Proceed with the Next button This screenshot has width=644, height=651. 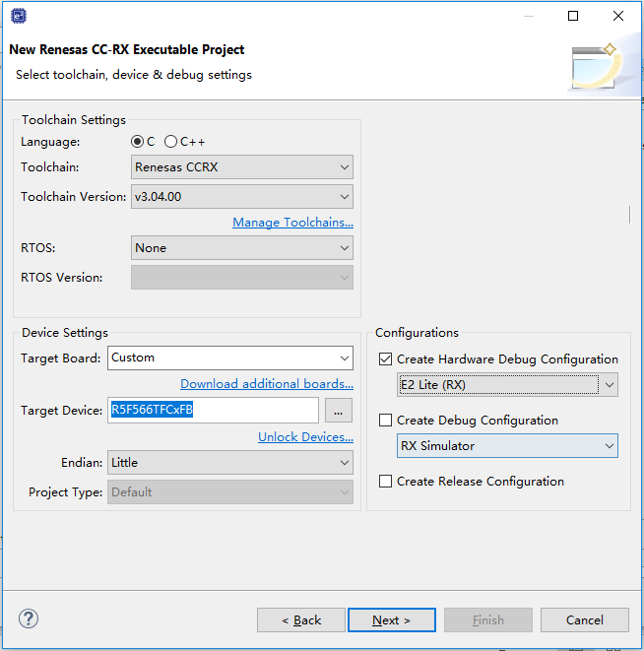pyautogui.click(x=392, y=620)
